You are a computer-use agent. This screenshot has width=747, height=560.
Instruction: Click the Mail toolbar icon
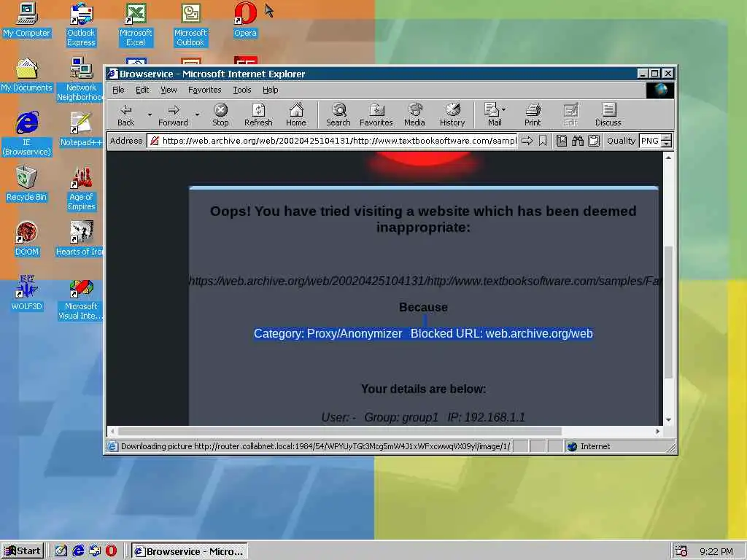click(493, 114)
